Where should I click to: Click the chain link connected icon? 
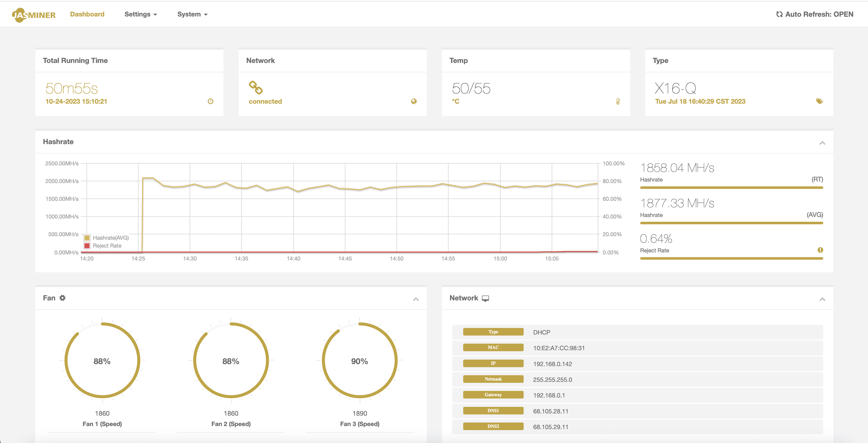pos(256,87)
